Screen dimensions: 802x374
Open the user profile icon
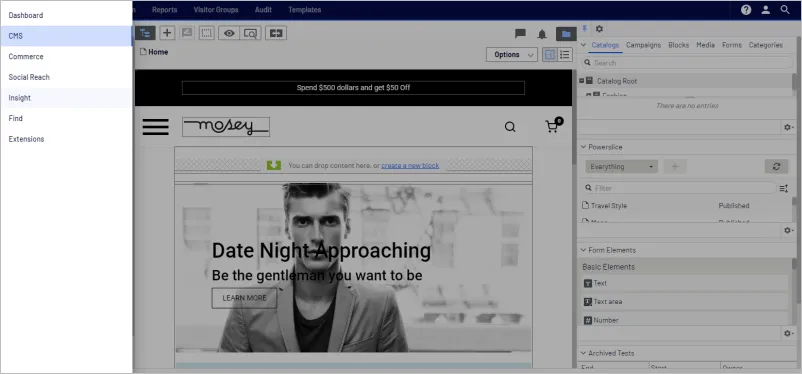766,10
